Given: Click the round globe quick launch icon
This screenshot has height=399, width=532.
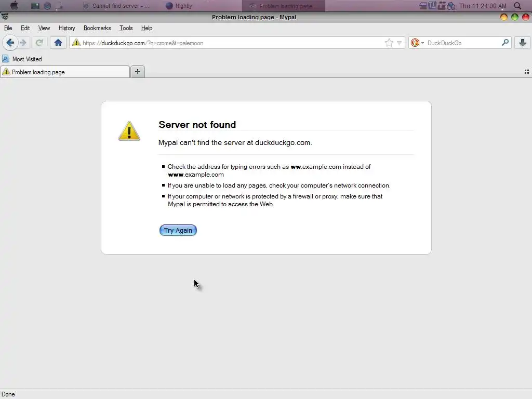Looking at the screenshot, I should click(x=47, y=6).
